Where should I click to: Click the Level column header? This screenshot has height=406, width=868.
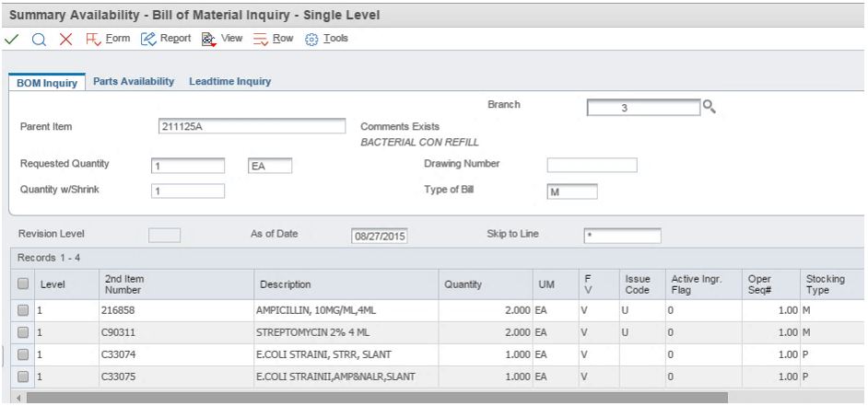click(67, 284)
